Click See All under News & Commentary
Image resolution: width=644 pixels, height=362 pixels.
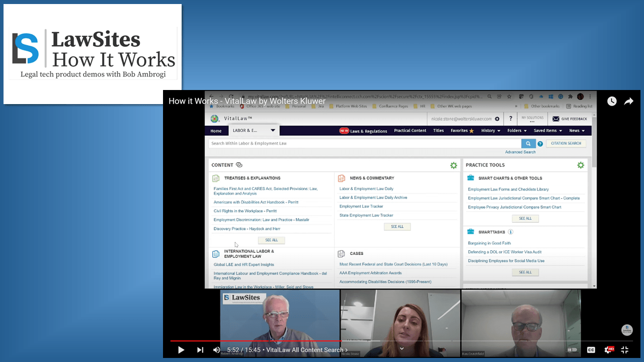pyautogui.click(x=397, y=227)
